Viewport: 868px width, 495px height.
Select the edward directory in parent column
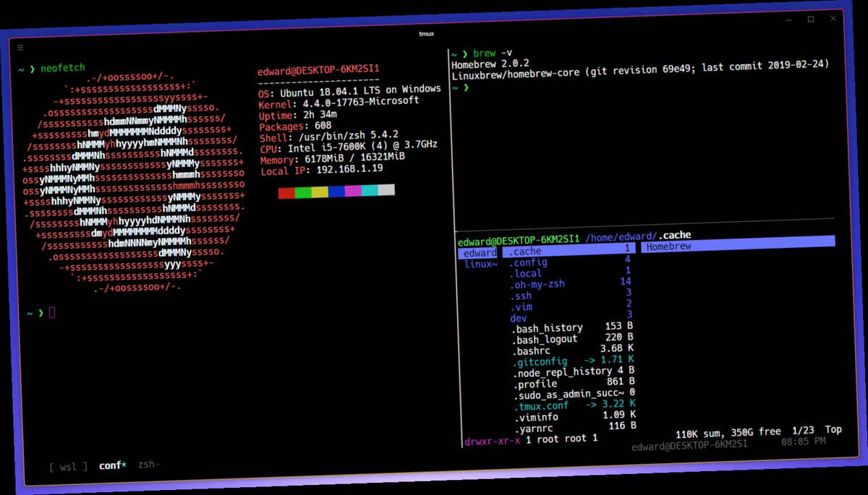click(x=479, y=253)
